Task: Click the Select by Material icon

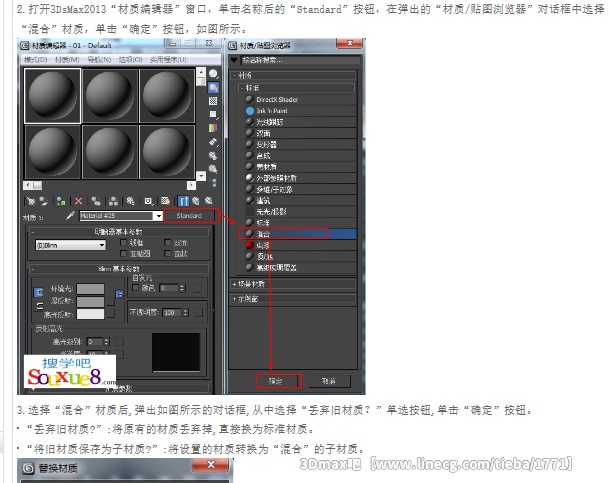Action: coord(213,169)
